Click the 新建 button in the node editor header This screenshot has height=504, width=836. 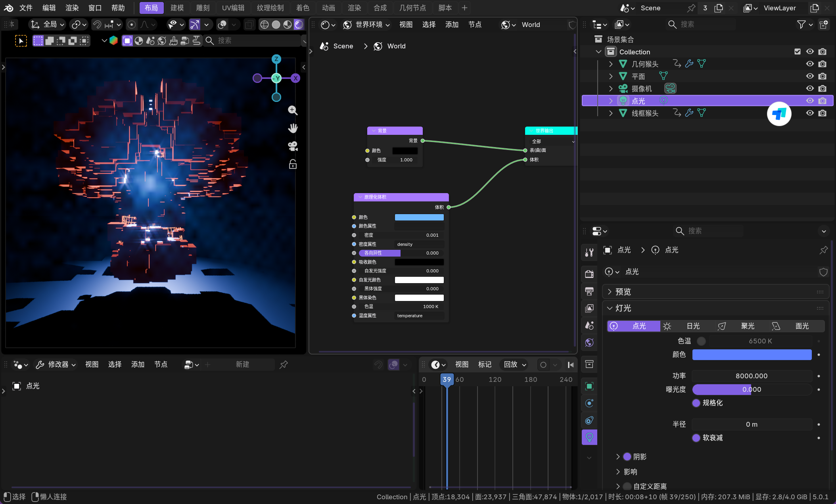coord(242,364)
